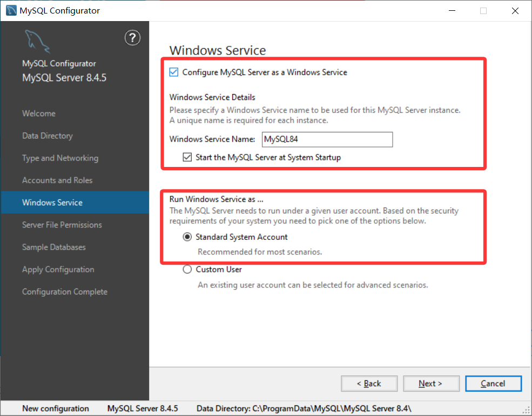Click the MySQL dolphin logo in sidebar
This screenshot has width=532, height=416.
pyautogui.click(x=37, y=42)
